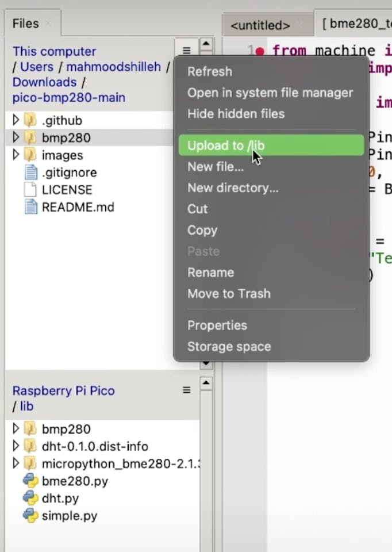Click the .gitignore file icon
This screenshot has height=552, width=392.
click(x=30, y=172)
